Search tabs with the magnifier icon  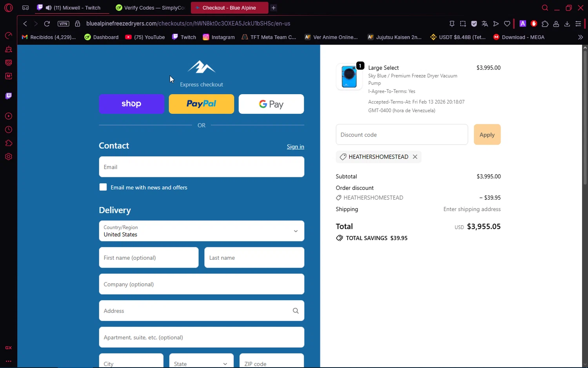(545, 8)
